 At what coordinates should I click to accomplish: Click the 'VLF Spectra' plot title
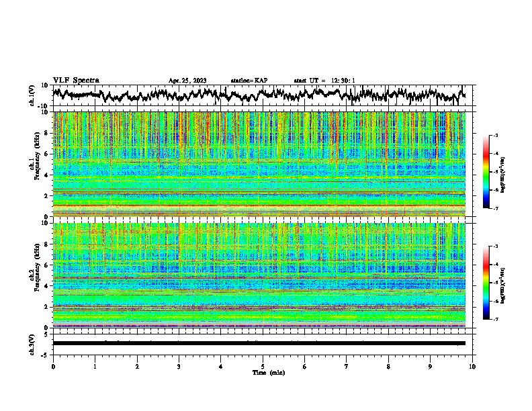[76, 80]
